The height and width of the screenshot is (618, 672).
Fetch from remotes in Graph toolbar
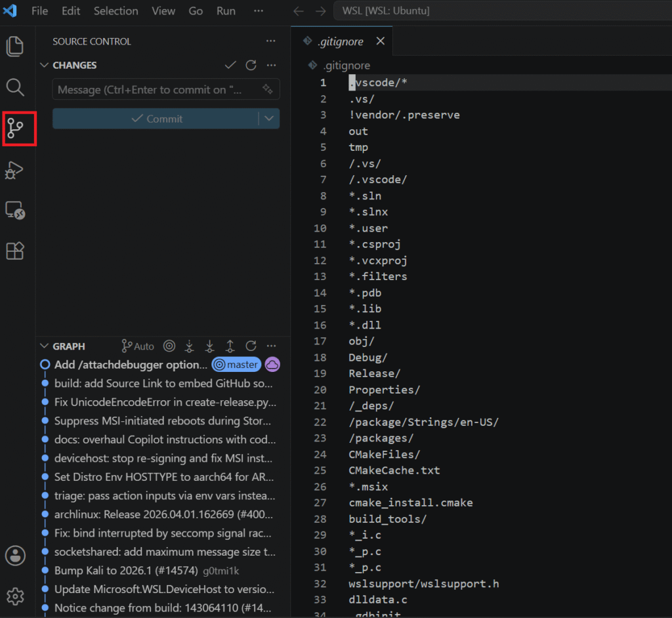coord(190,346)
